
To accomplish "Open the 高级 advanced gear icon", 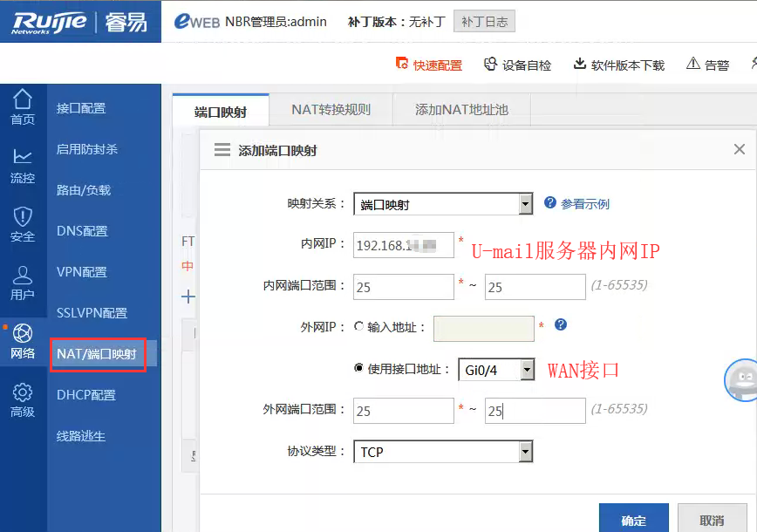I will tap(23, 393).
